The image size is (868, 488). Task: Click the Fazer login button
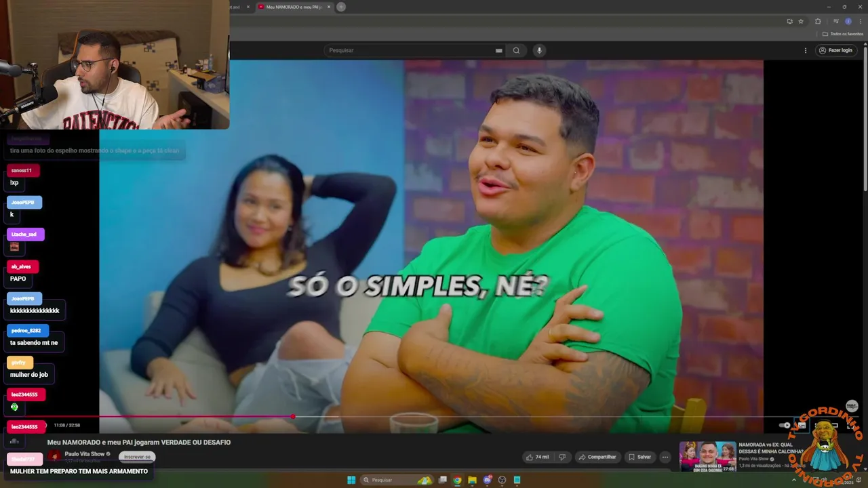point(835,50)
